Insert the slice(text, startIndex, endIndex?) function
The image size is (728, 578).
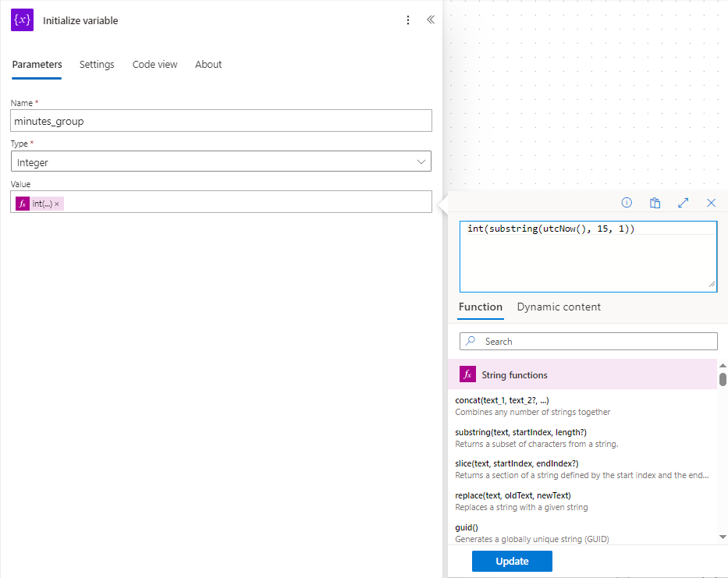[x=517, y=463]
